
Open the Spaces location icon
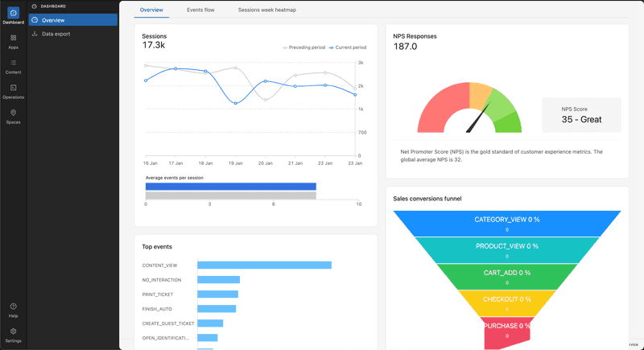tap(13, 113)
